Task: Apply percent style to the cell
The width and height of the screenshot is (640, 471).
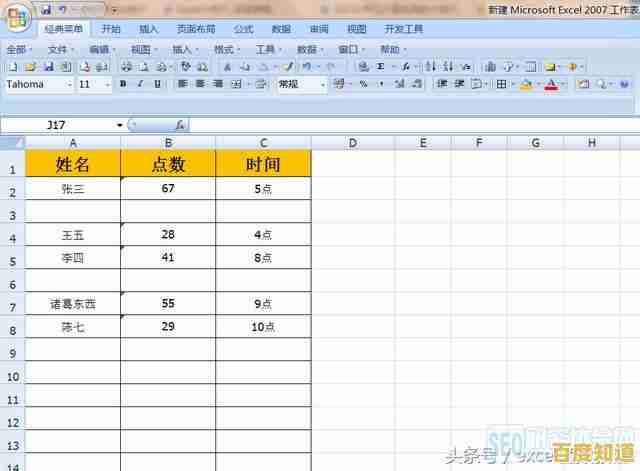Action: [363, 84]
